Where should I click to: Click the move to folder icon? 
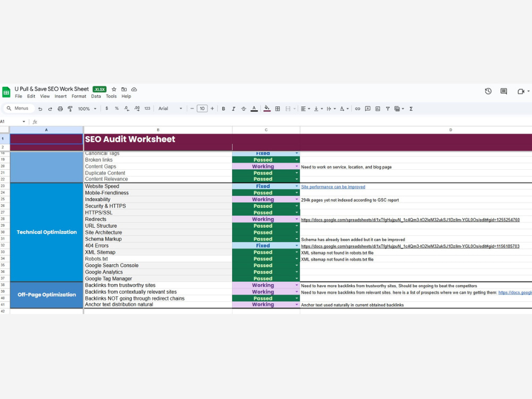click(x=124, y=89)
